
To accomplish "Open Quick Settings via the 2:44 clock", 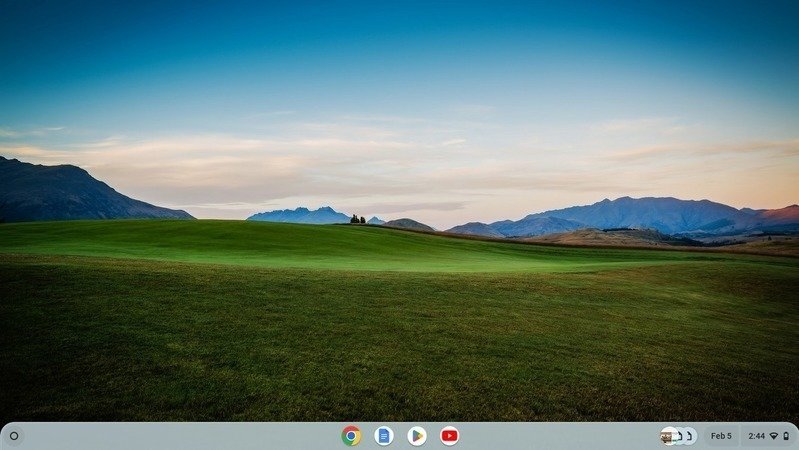I will coord(756,436).
